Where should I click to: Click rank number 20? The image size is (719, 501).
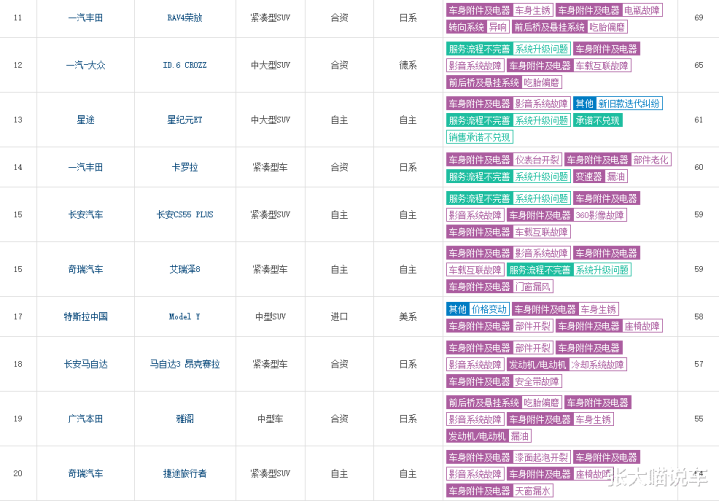click(17, 473)
